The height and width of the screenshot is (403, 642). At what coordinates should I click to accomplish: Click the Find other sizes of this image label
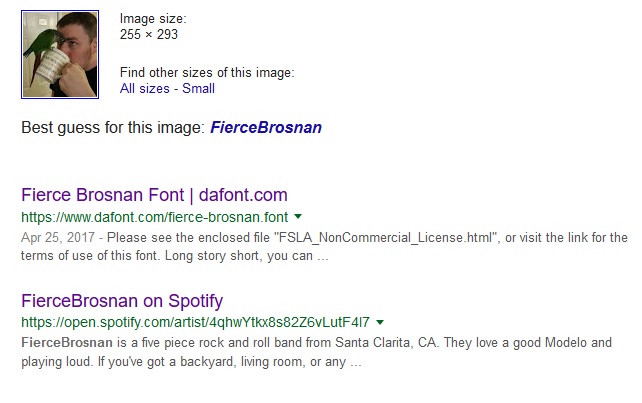(x=207, y=72)
